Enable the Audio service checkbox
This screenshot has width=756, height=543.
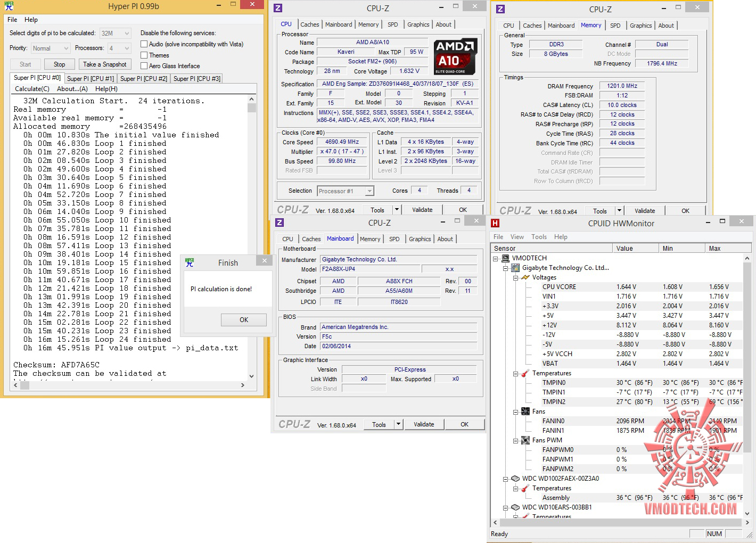pos(144,44)
